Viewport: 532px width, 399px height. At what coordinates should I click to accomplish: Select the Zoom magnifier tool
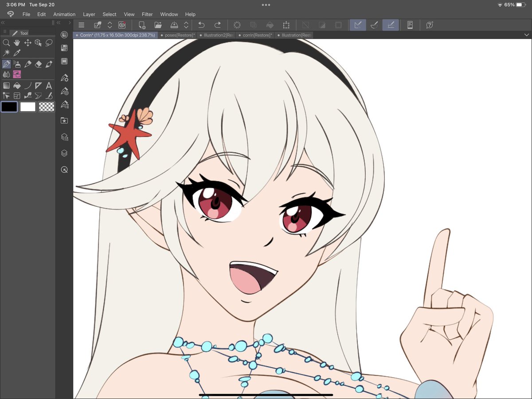coord(6,43)
